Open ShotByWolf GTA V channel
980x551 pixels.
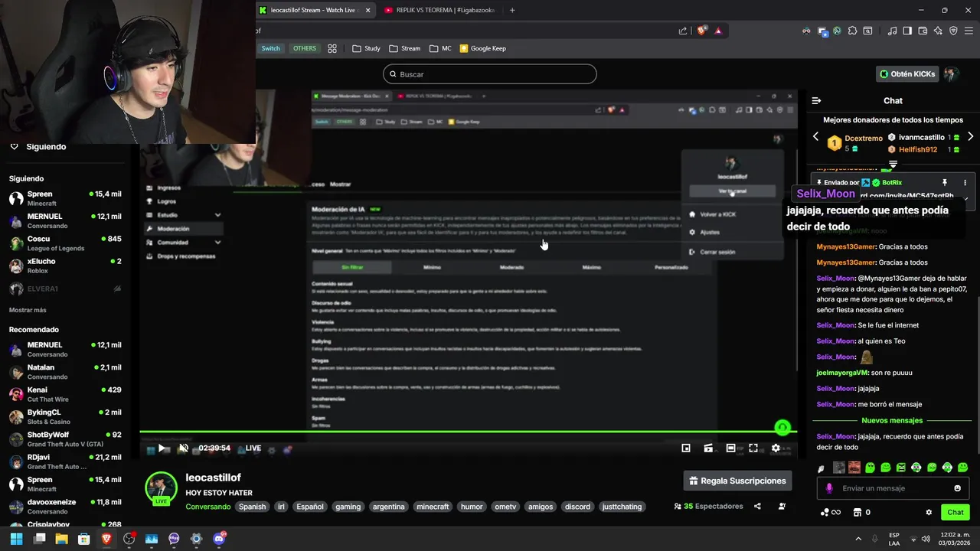[x=65, y=439]
